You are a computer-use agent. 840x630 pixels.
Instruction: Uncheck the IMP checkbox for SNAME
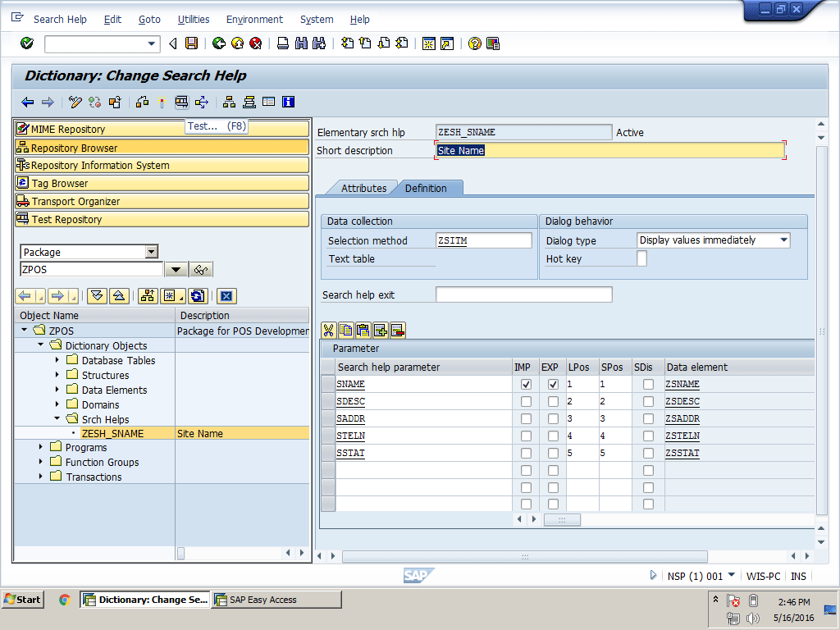coord(526,384)
